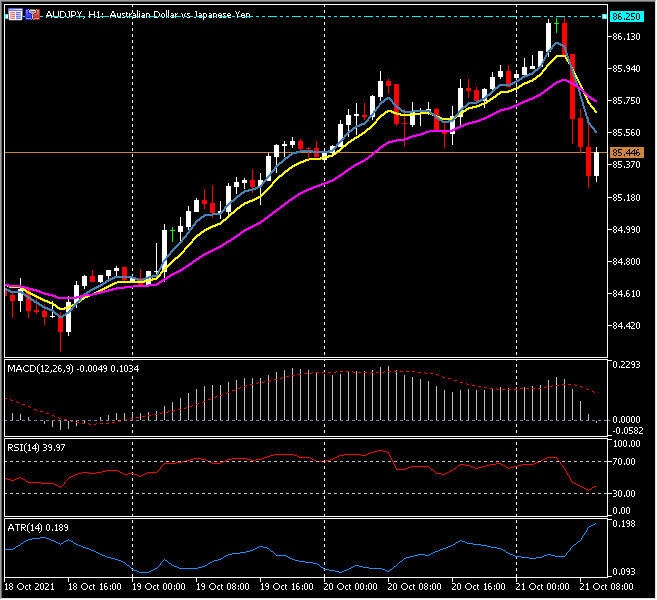Click the 20 Oct 00:00 time axis label
Viewport: 657px width, 600px height.
click(351, 587)
